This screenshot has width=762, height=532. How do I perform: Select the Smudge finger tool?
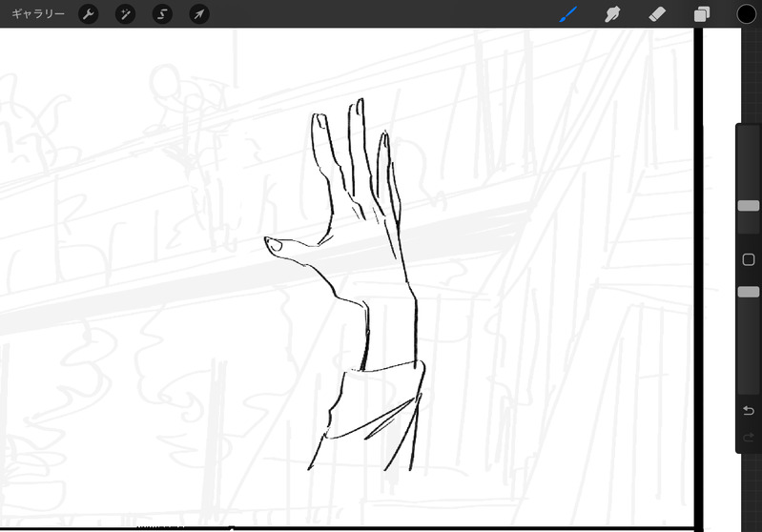(x=612, y=14)
